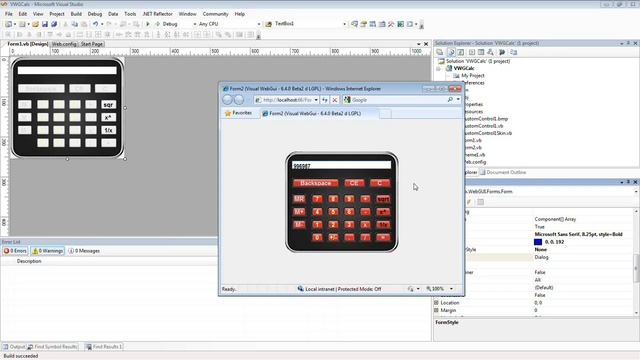Click the blue 0, 0, 192 color swatch
The image size is (640, 360).
(x=538, y=242)
